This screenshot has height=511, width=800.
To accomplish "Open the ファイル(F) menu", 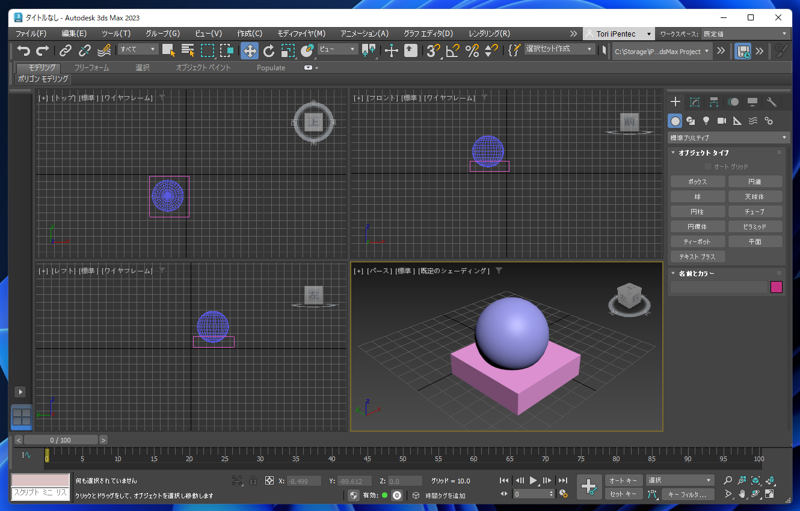I will point(31,34).
